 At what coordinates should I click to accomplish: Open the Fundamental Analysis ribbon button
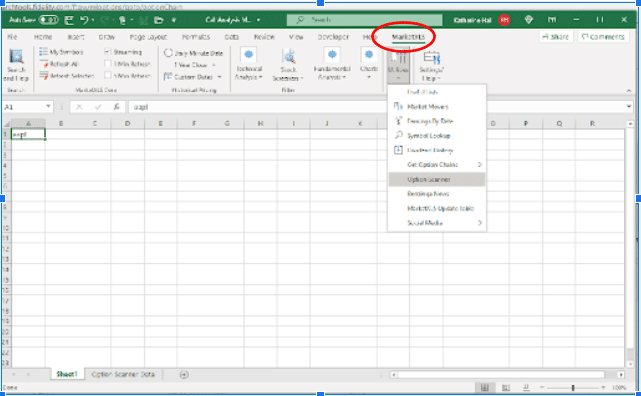[332, 65]
